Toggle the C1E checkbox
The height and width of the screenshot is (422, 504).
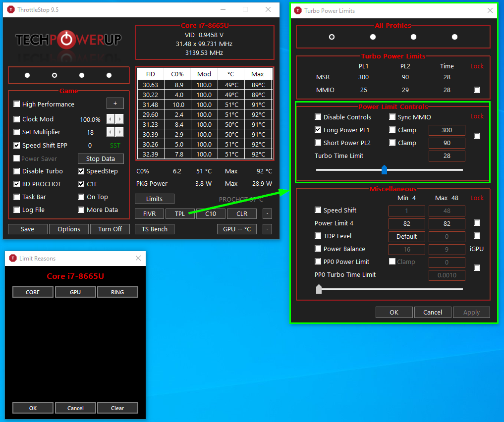click(x=81, y=184)
